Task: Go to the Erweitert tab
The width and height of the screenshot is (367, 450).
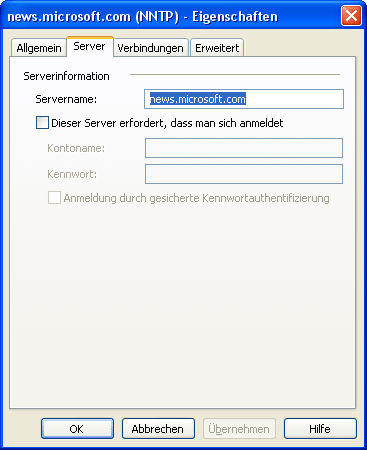Action: click(x=217, y=48)
